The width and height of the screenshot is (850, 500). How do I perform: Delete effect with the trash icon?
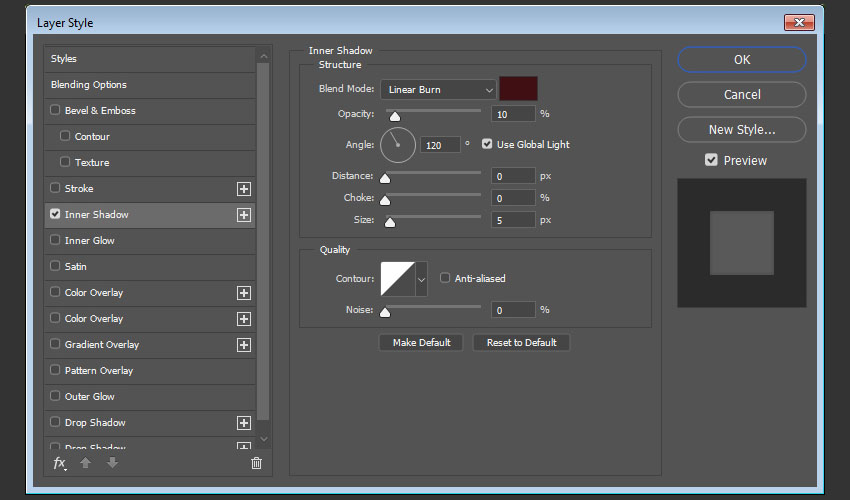256,463
